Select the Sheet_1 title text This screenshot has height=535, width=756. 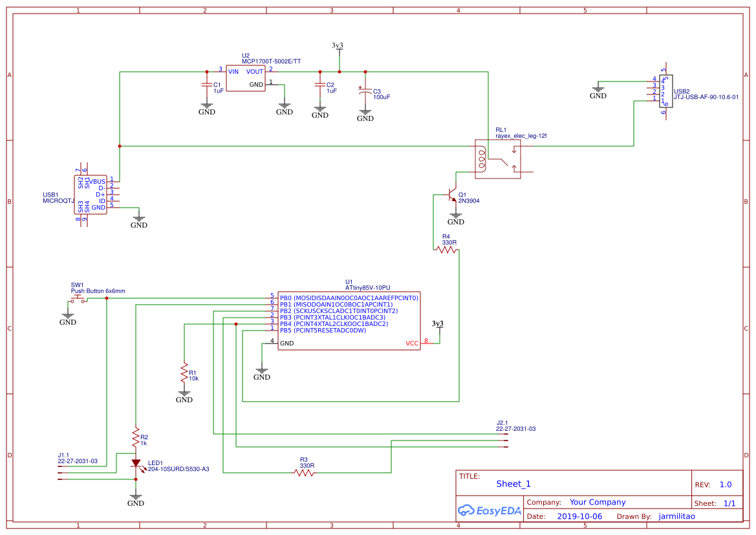click(x=513, y=484)
